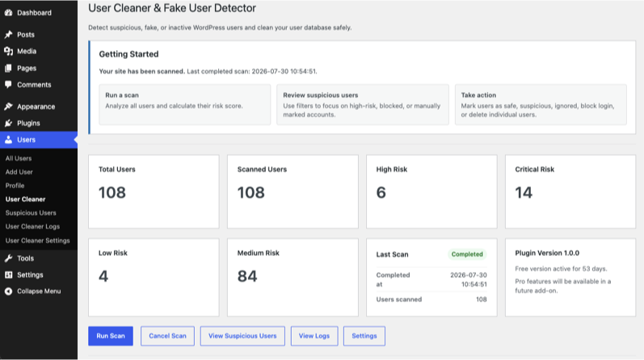Open the User Cleaner Settings submenu link
Screen dimensions: 644x360
(x=37, y=241)
